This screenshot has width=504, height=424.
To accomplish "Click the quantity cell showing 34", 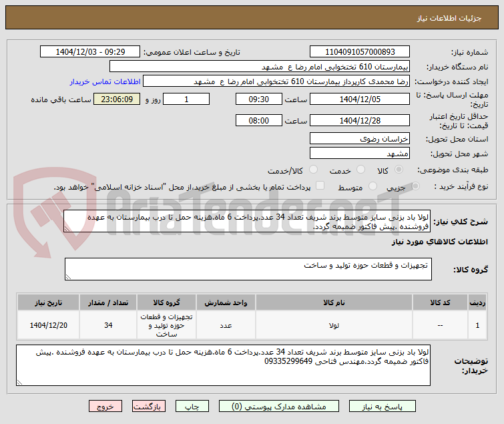I will pyautogui.click(x=108, y=325).
